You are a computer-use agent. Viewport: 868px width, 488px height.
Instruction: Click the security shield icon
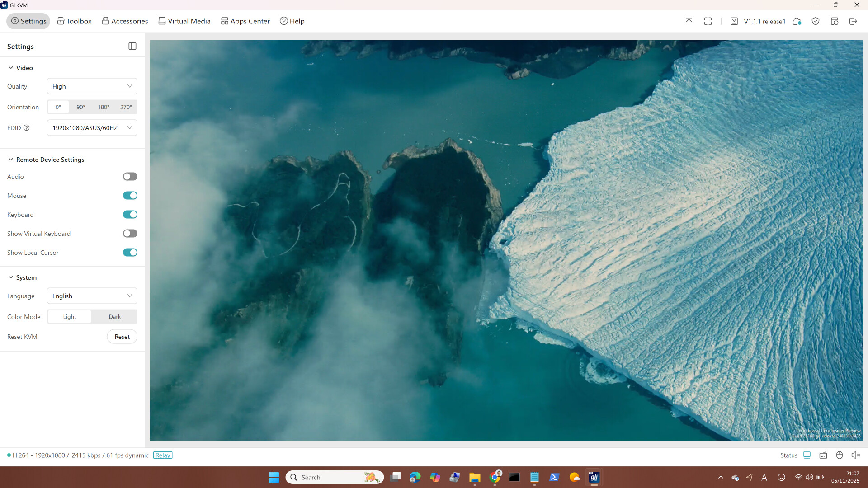click(x=816, y=21)
